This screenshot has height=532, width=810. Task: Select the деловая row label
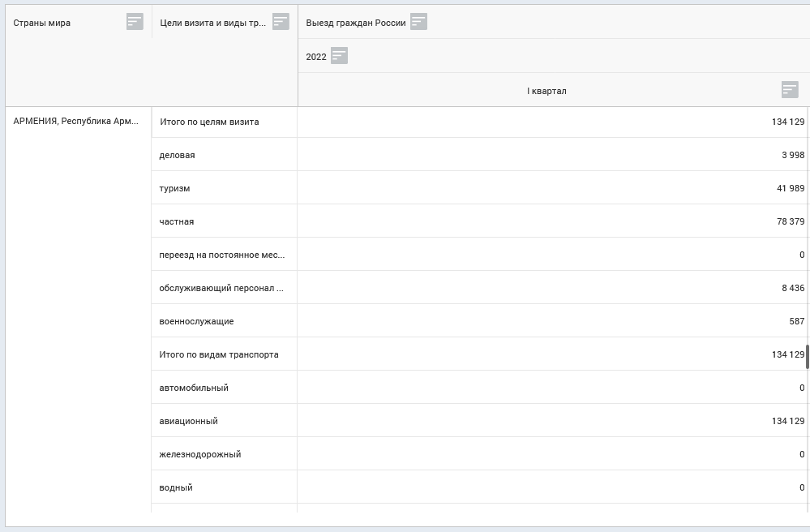tap(177, 155)
